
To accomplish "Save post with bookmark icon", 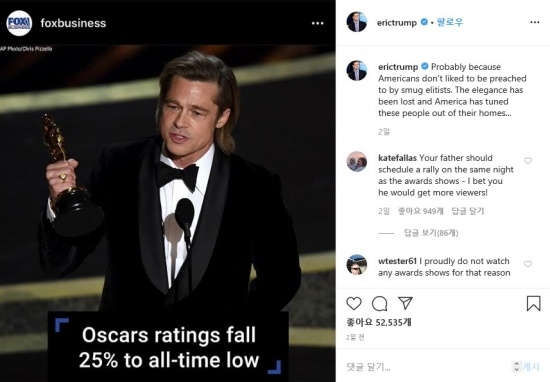I will pyautogui.click(x=534, y=303).
